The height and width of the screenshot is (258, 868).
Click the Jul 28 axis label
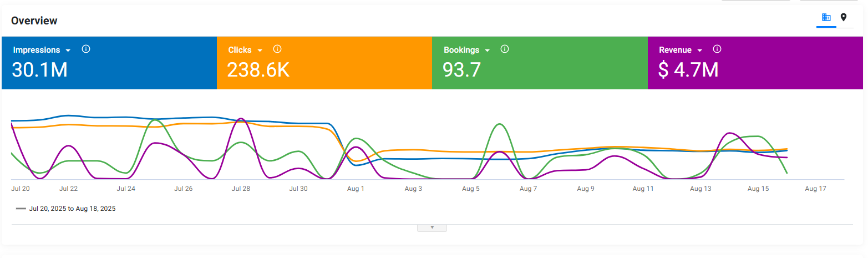pyautogui.click(x=241, y=189)
